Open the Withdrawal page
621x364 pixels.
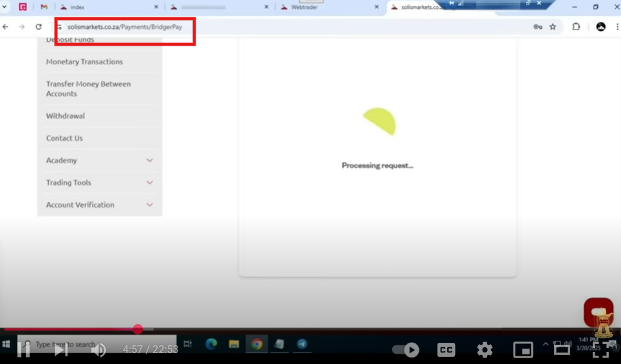click(x=66, y=116)
